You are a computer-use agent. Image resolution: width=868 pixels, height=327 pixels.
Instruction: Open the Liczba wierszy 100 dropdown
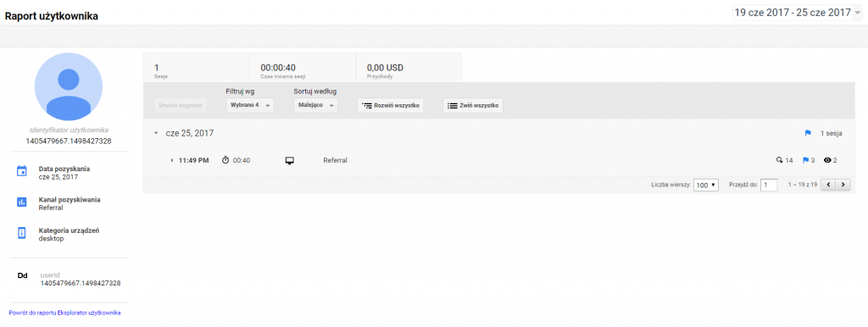tap(706, 186)
